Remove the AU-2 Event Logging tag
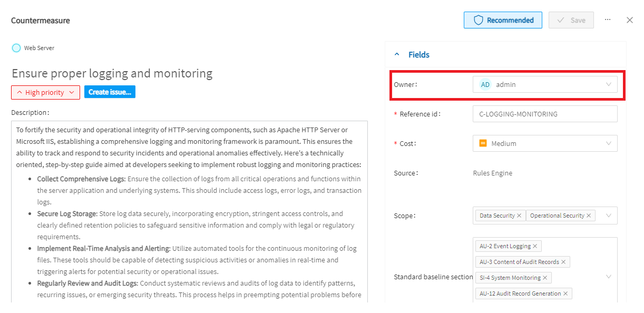Image resolution: width=644 pixels, height=313 pixels. point(535,246)
